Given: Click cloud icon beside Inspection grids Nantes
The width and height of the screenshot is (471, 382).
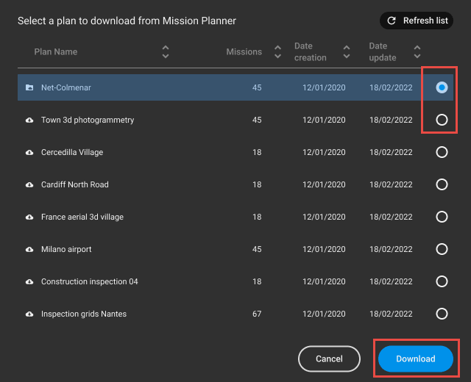Looking at the screenshot, I should point(30,314).
